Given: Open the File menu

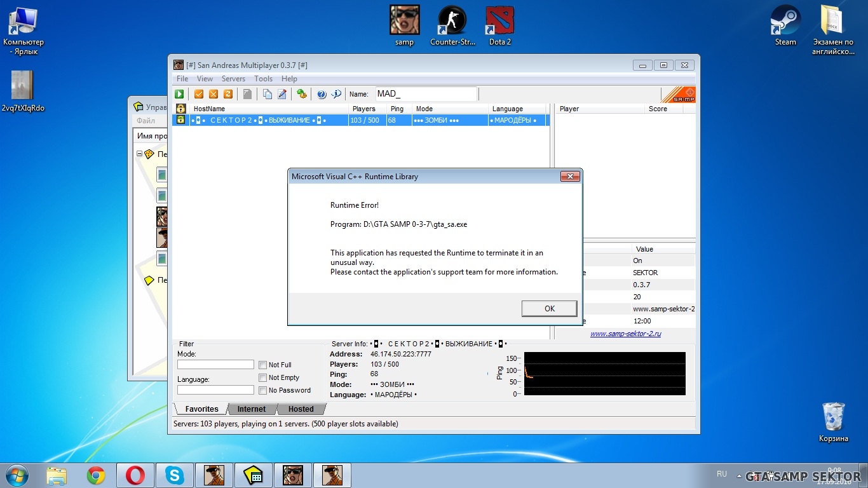Looking at the screenshot, I should pos(182,79).
